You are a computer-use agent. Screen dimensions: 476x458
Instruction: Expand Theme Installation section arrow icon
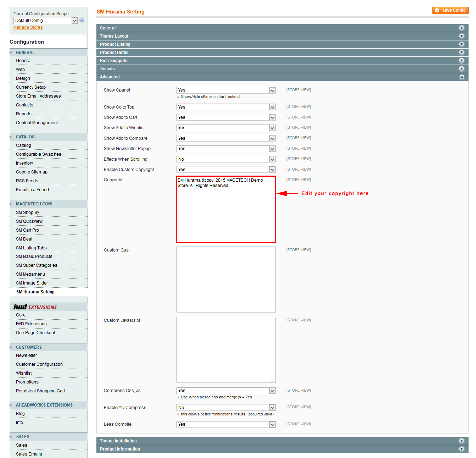pyautogui.click(x=461, y=441)
